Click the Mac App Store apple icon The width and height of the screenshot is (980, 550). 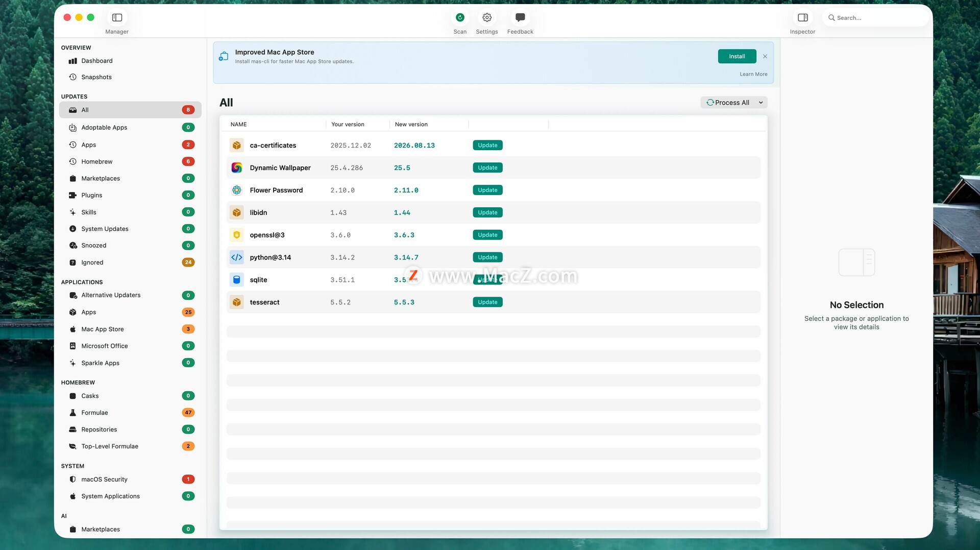pos(72,329)
